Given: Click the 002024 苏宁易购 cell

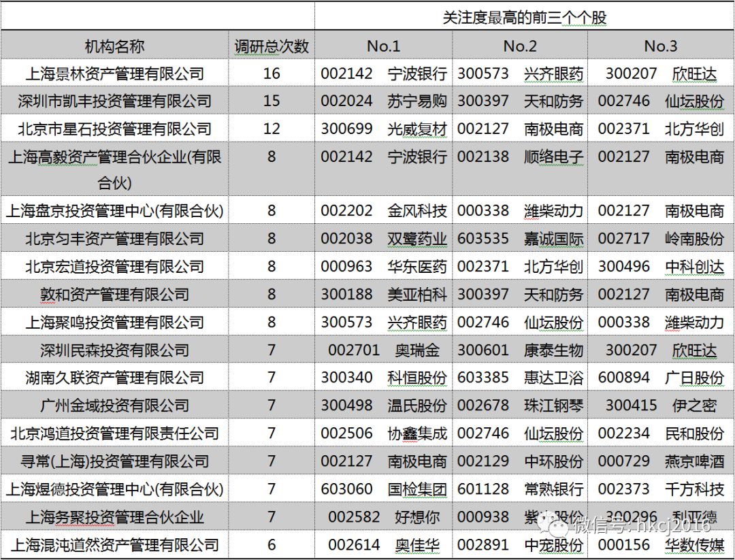Looking at the screenshot, I should (x=383, y=101).
